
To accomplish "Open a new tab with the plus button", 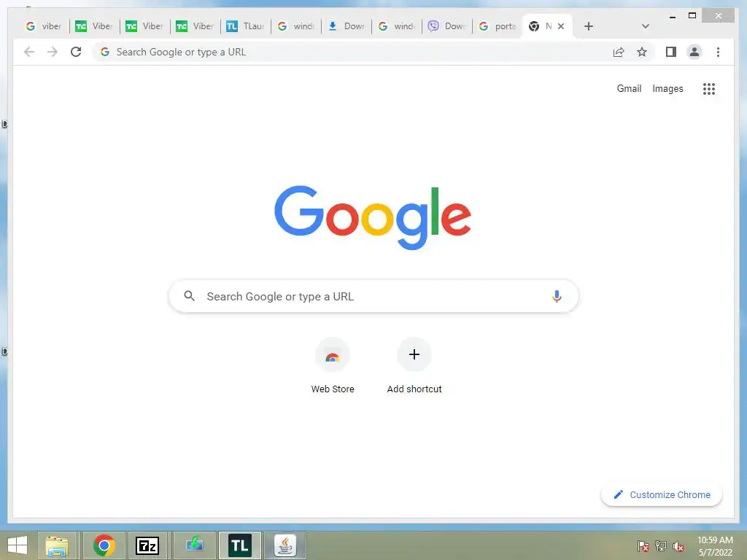I will coord(589,26).
